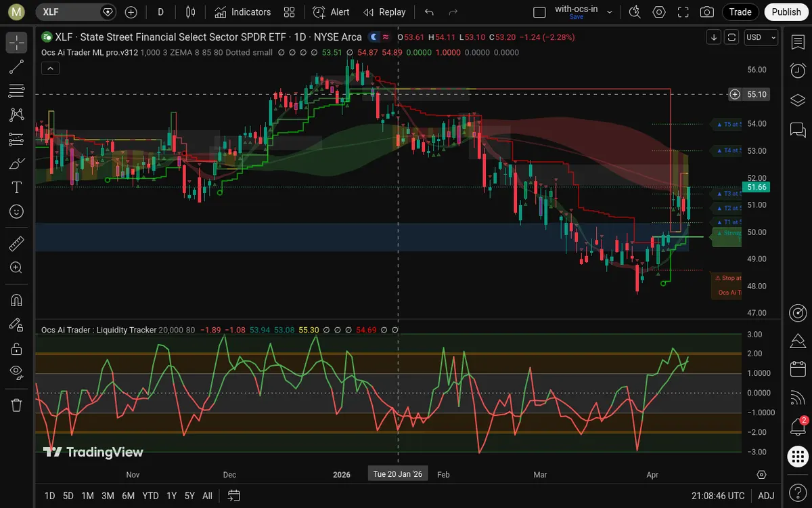Screen dimensions: 812x508
Task: Select the 3M time range
Action: (x=108, y=496)
